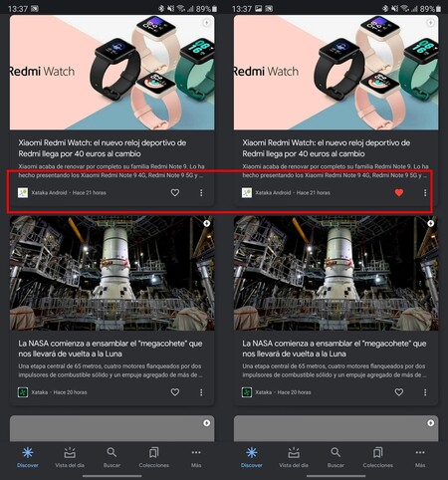The height and width of the screenshot is (480, 448).
Task: Tap badge icon on NASA image, right phone
Action: [430, 223]
